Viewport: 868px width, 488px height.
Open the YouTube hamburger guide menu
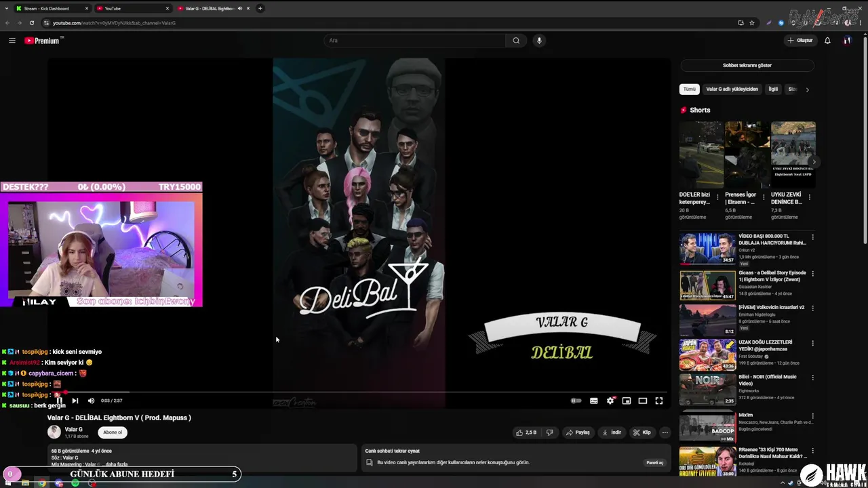[12, 41]
